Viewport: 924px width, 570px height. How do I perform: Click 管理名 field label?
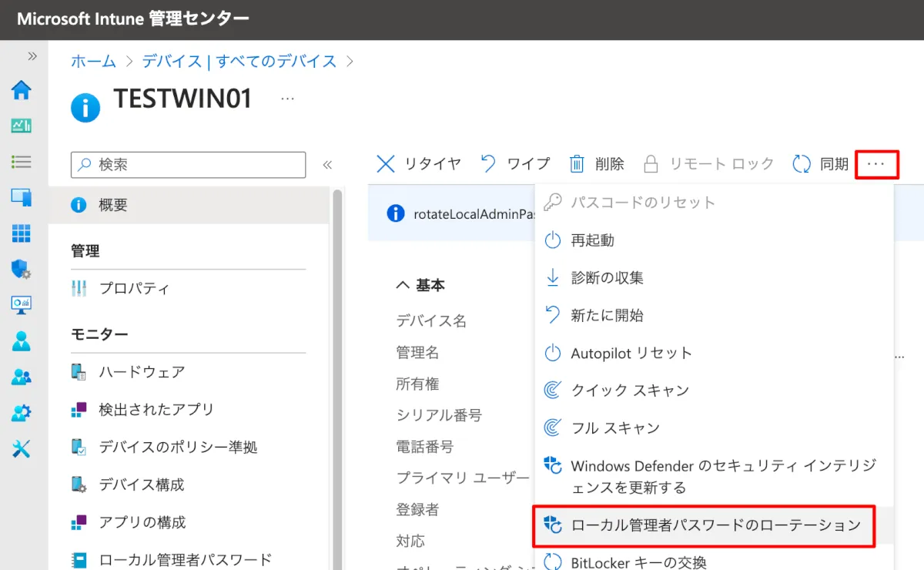(x=417, y=353)
